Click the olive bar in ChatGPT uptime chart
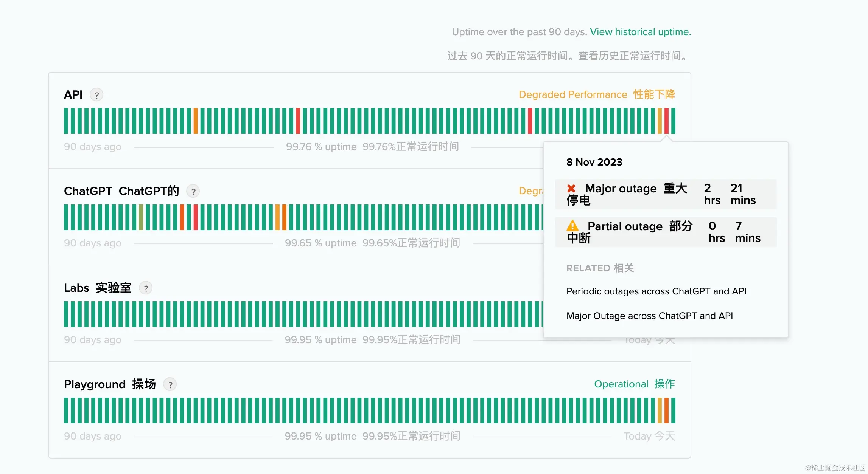 coord(141,217)
